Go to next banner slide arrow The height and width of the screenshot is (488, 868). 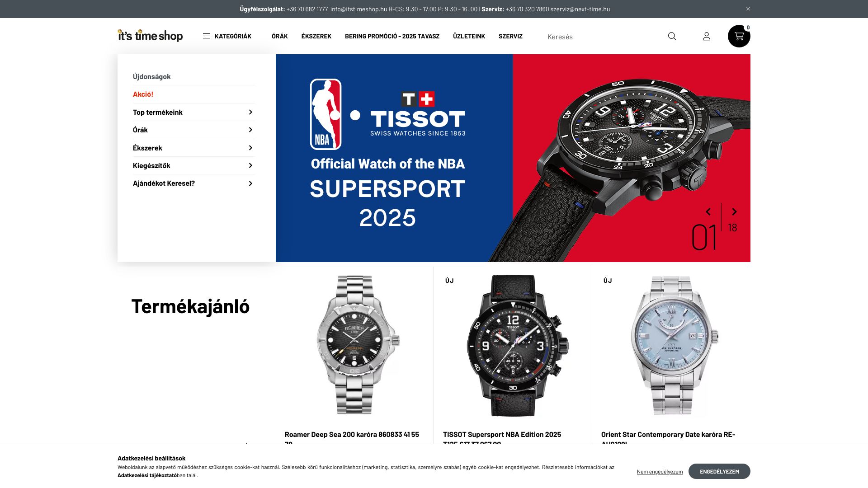pos(734,211)
